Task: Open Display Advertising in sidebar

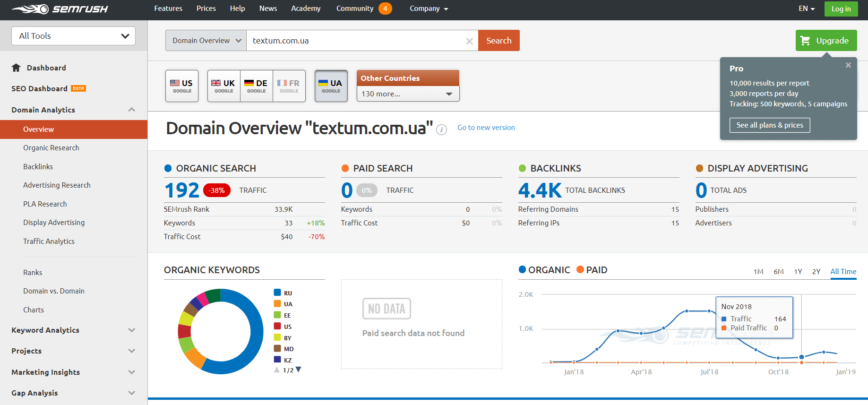Action: coord(54,223)
